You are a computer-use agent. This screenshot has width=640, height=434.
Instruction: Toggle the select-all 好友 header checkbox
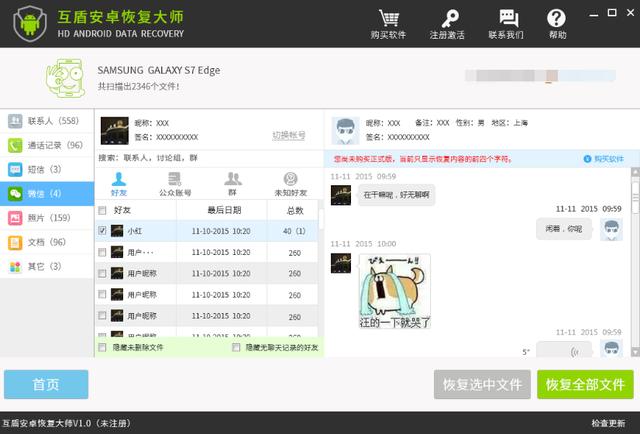pyautogui.click(x=102, y=210)
